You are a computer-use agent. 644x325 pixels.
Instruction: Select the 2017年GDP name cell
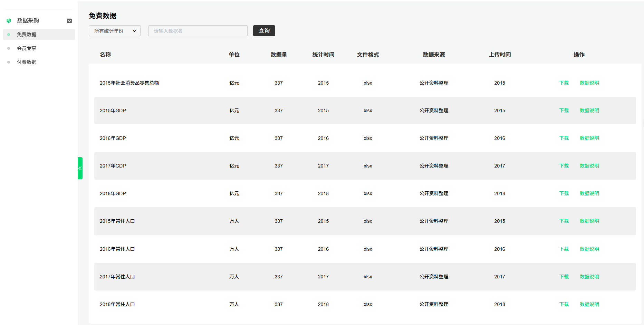point(113,166)
